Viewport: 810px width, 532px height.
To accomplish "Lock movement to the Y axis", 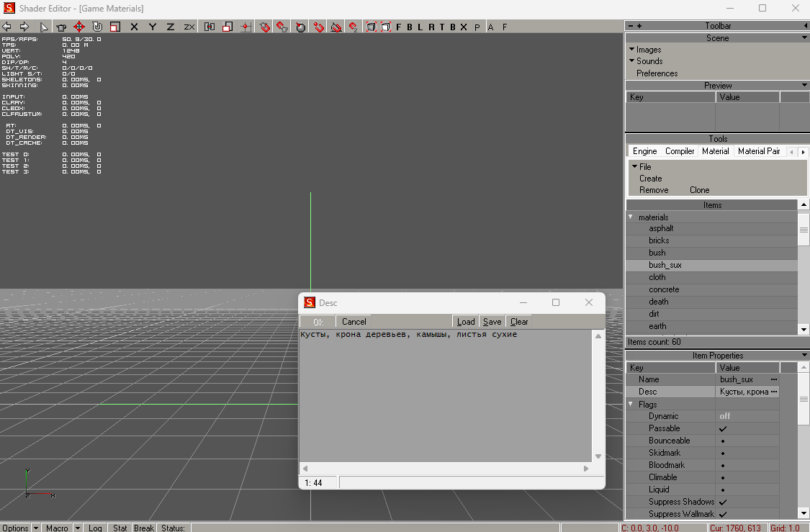I will coord(153,27).
